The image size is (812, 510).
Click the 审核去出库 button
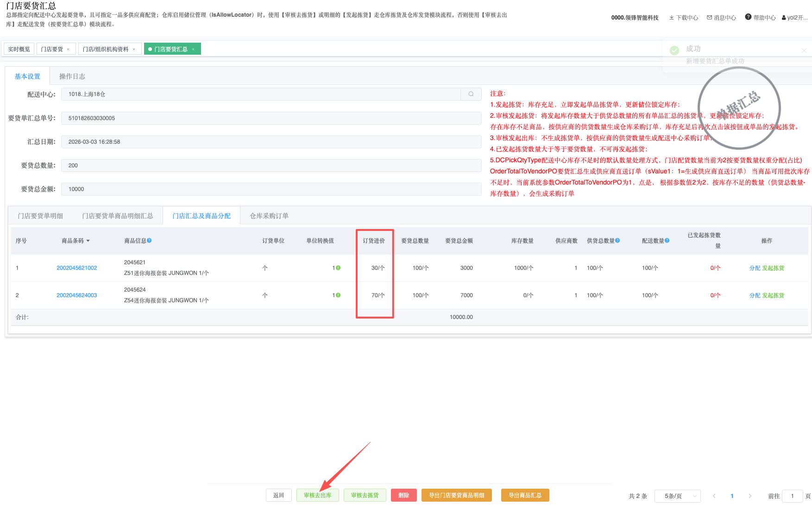[x=317, y=495]
